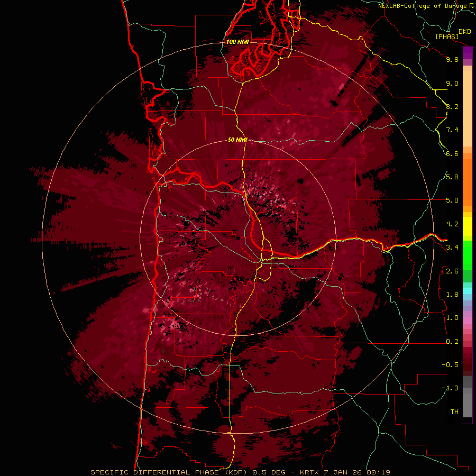Pick the yellow swatch beside 4.2

pos(467,226)
